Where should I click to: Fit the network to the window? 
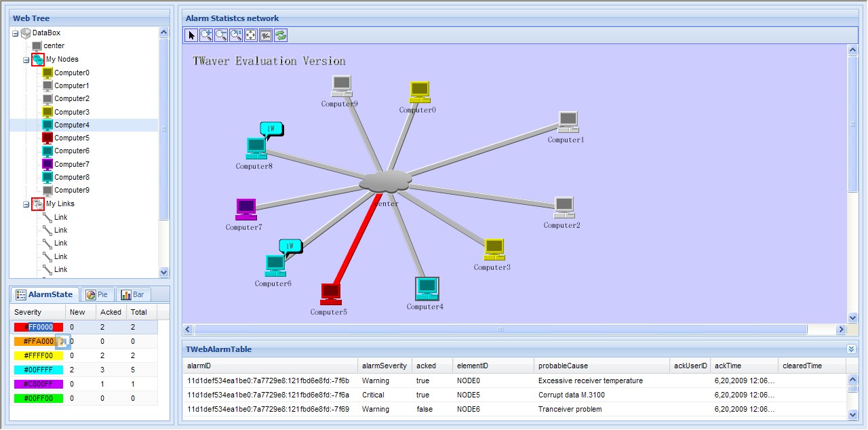pyautogui.click(x=251, y=35)
